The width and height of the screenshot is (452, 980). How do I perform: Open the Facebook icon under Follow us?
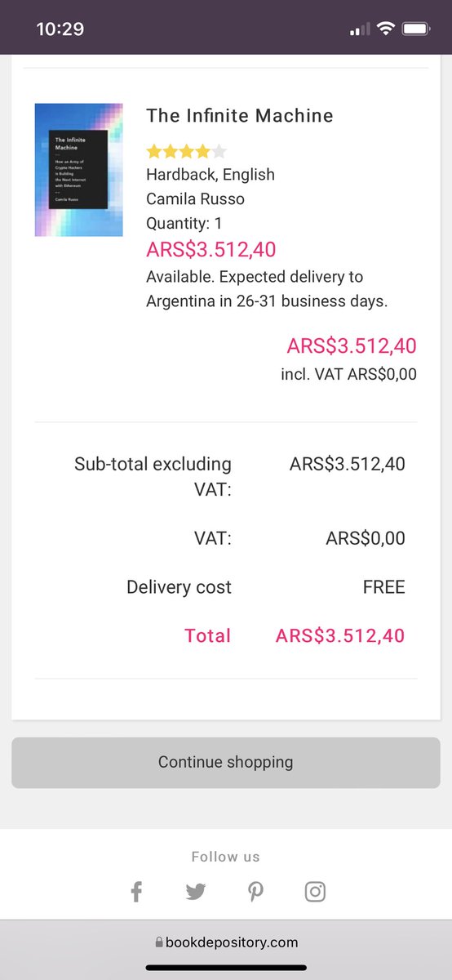coord(136,891)
